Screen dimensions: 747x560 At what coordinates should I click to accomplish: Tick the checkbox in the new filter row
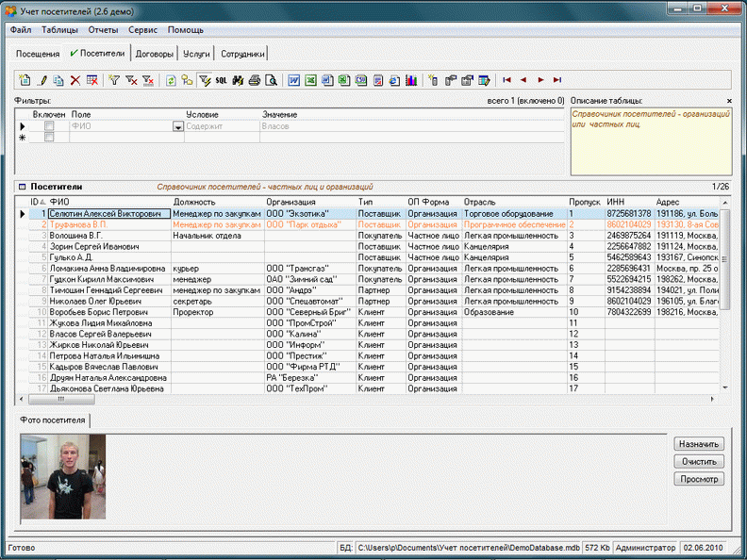coord(50,138)
